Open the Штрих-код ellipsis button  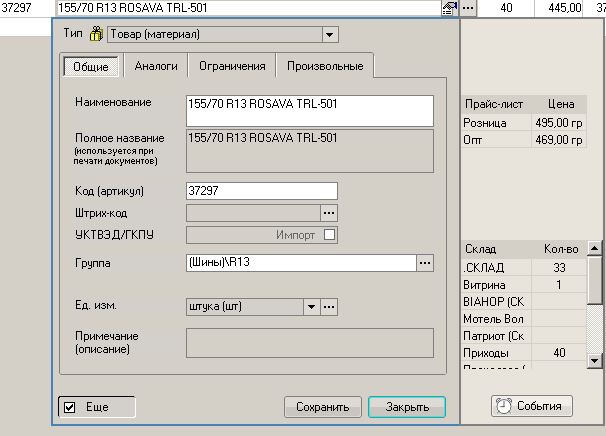pos(329,213)
